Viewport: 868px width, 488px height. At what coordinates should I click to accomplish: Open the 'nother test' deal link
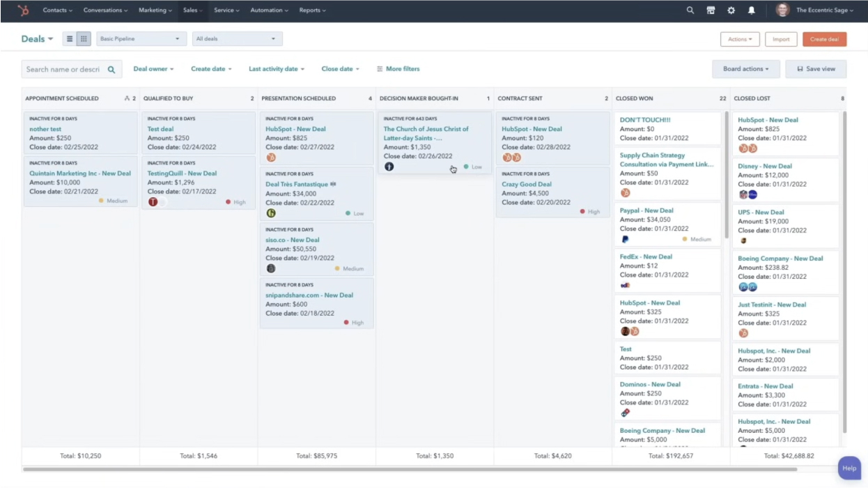click(45, 129)
